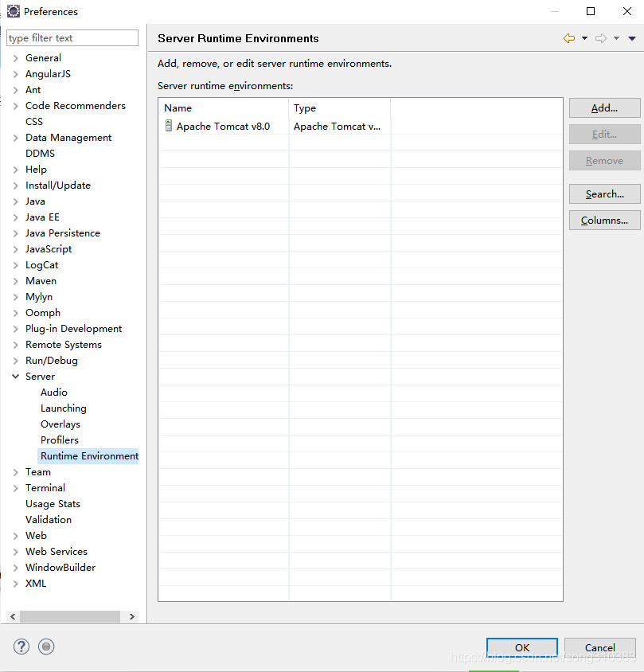Click the horizontal tree scrollbar thumb
Image resolution: width=644 pixels, height=672 pixels.
point(70,617)
